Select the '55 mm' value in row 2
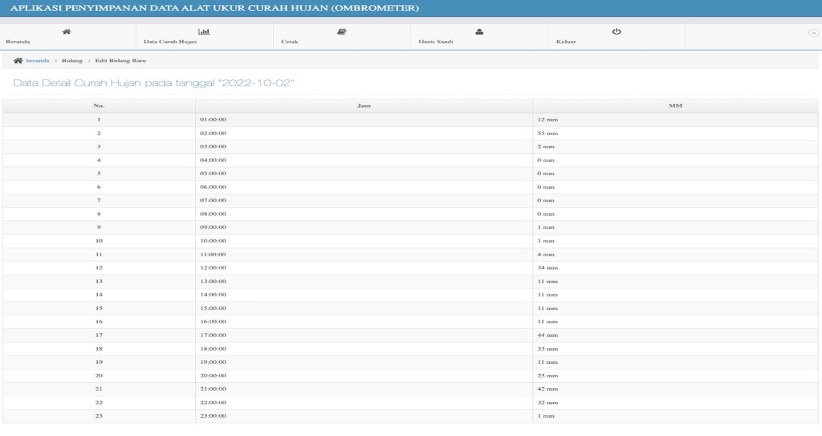 [x=547, y=133]
